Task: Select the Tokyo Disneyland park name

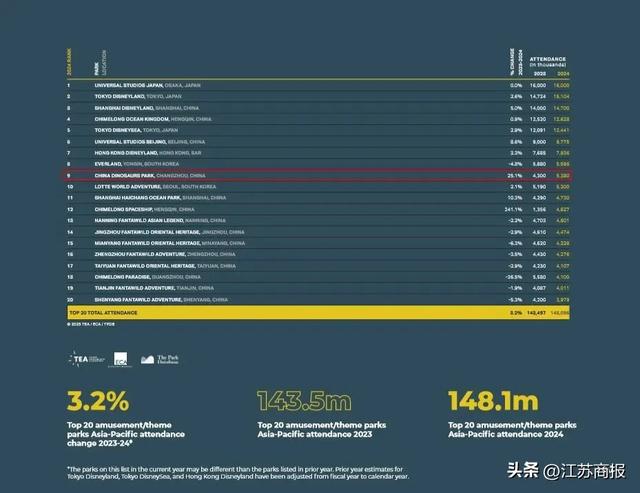Action: 120,96
